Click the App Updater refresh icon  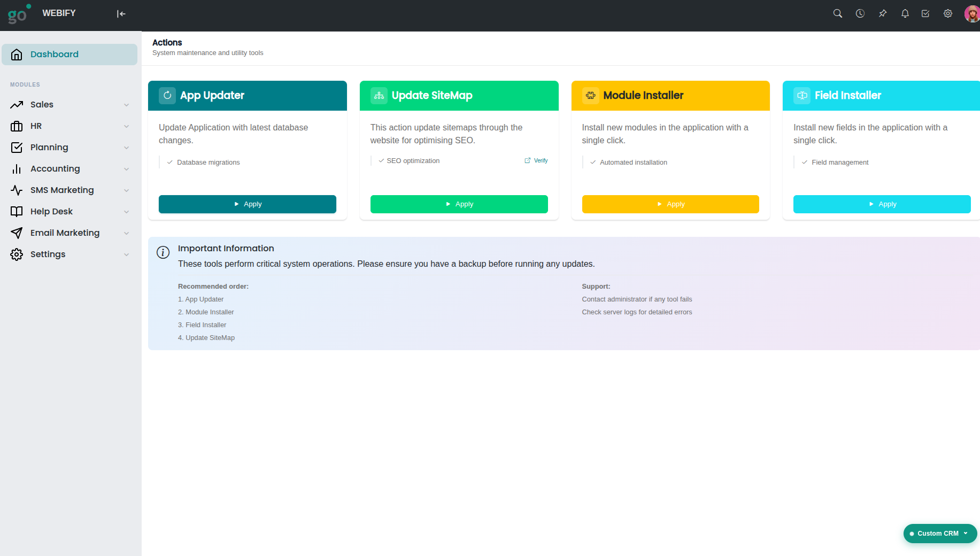tap(167, 96)
